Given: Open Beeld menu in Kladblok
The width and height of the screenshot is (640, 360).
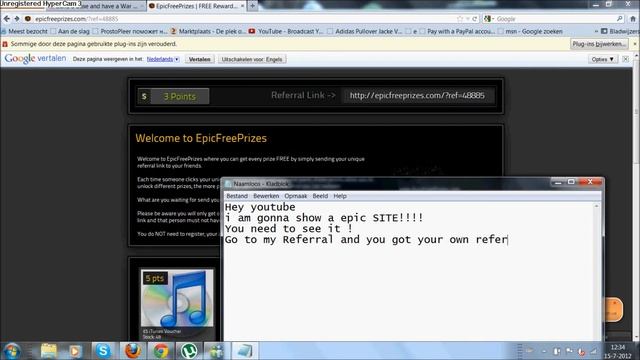Looking at the screenshot, I should coord(320,196).
